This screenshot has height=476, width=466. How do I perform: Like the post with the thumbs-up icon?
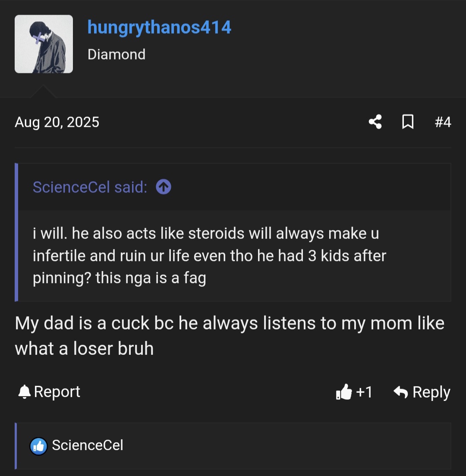344,392
